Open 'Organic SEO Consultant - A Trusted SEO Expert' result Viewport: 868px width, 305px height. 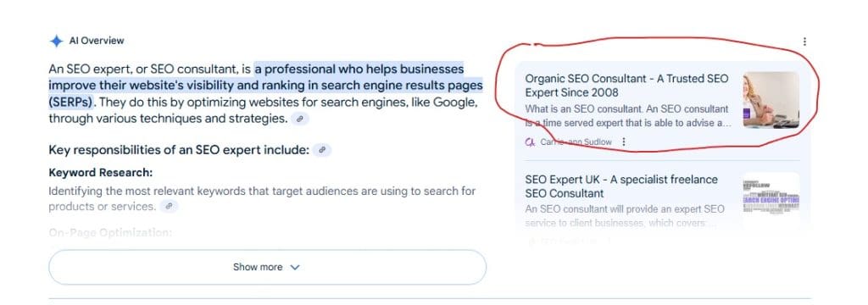(x=626, y=86)
